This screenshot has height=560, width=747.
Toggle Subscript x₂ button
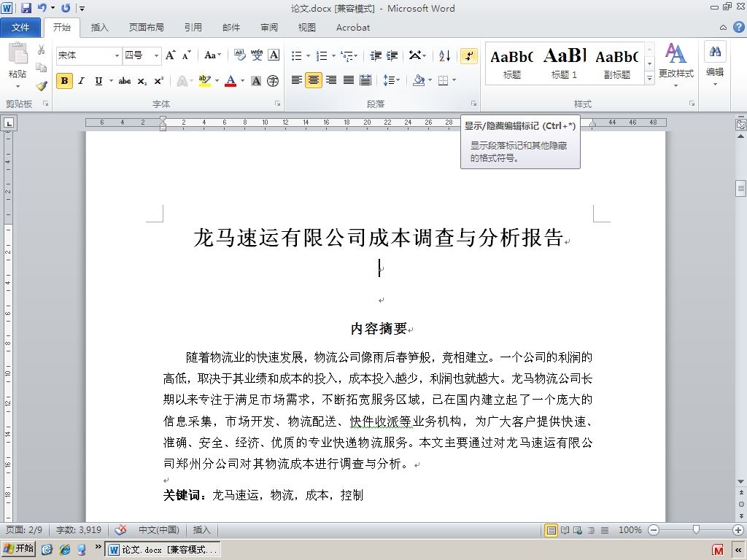(142, 81)
